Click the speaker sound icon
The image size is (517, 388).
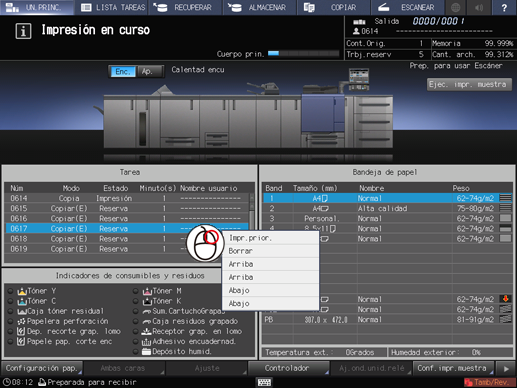point(479,7)
